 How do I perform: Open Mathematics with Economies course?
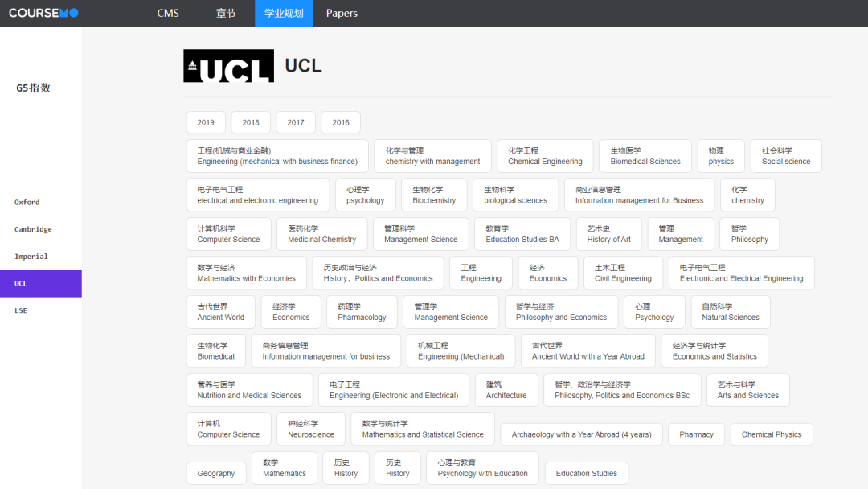click(247, 273)
